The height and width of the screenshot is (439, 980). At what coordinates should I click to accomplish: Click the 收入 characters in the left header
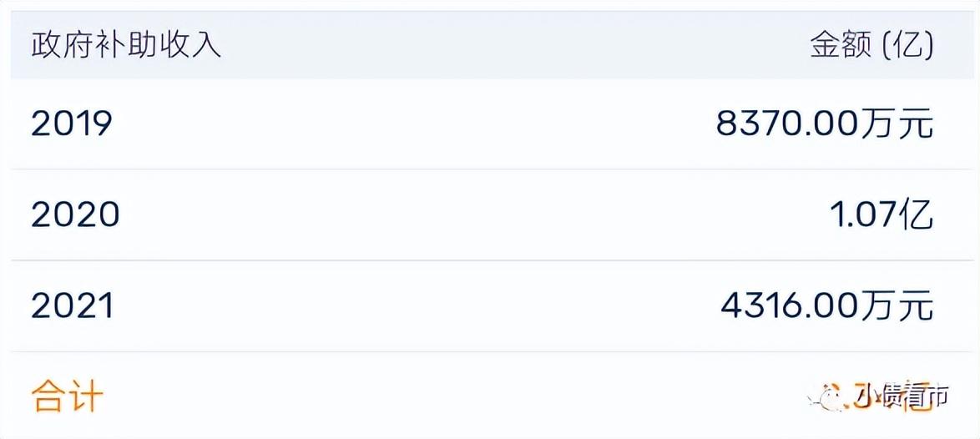(190, 45)
